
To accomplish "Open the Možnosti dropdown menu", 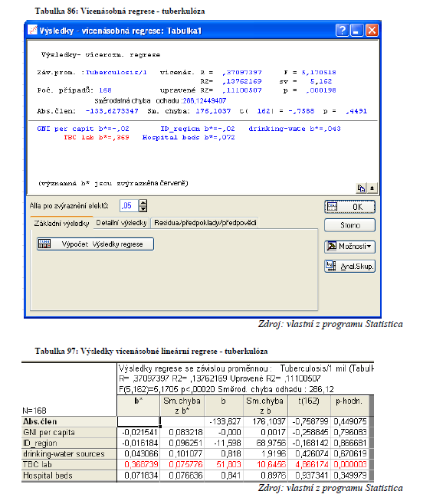I will [349, 247].
